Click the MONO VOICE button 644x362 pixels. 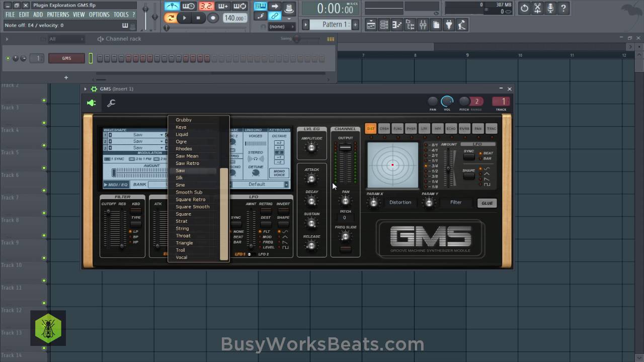tap(279, 173)
